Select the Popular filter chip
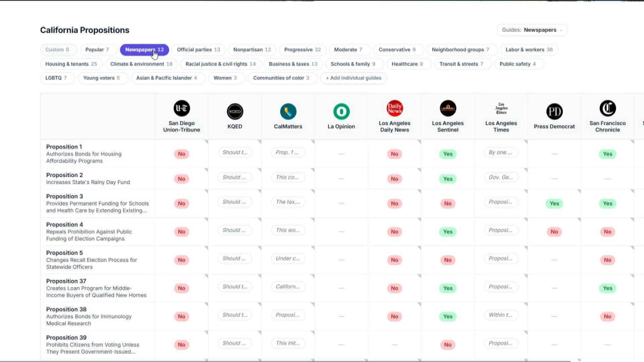This screenshot has width=644, height=362. [99, 50]
